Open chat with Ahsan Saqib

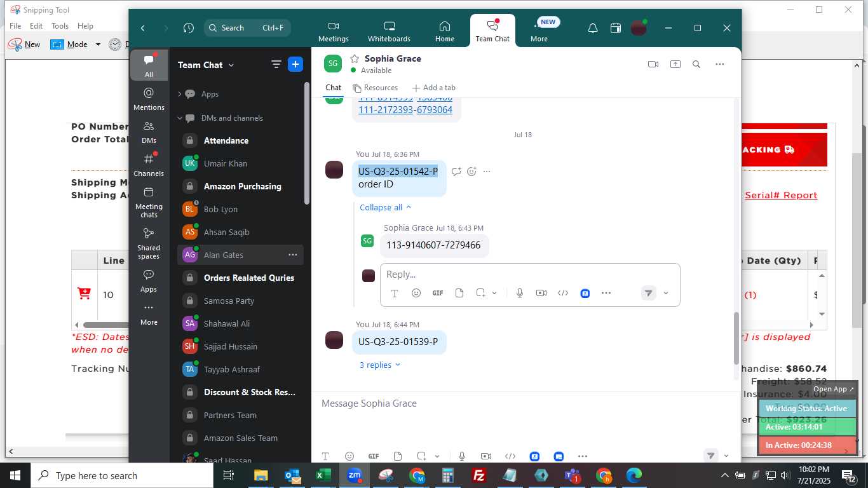coord(240,232)
